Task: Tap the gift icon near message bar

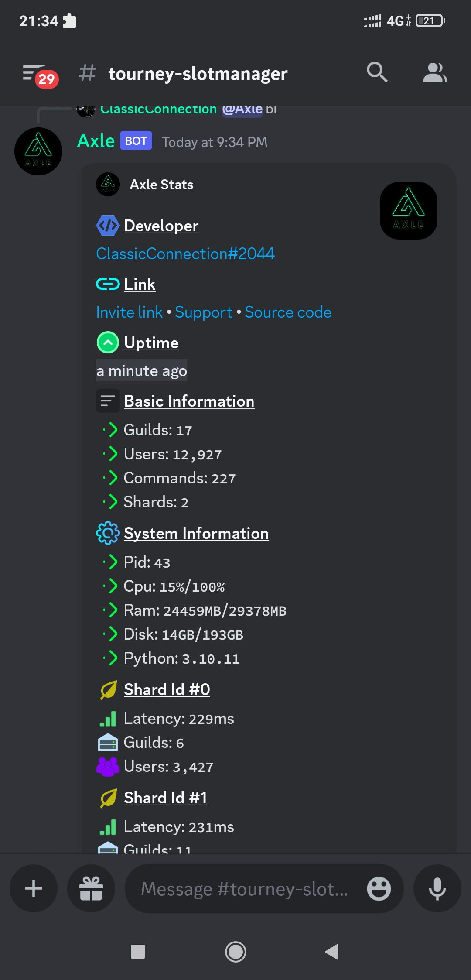Action: tap(91, 888)
